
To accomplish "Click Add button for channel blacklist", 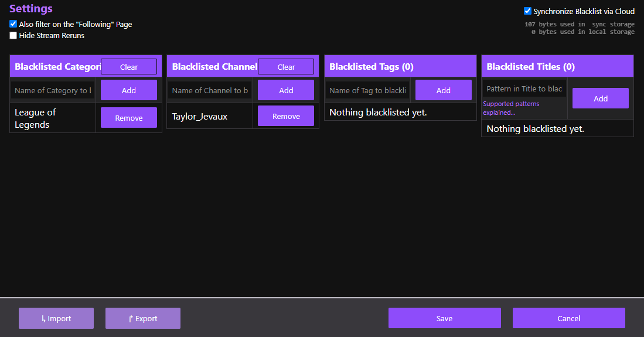I will [286, 90].
